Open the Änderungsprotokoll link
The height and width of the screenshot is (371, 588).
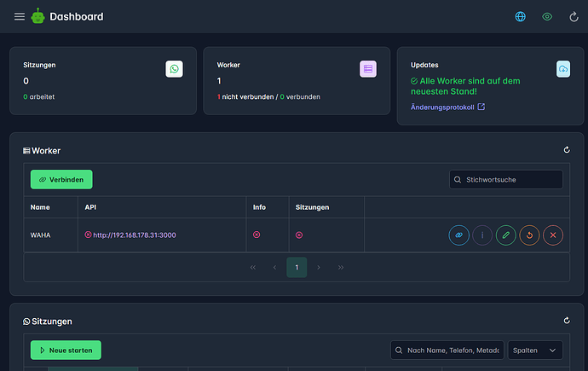click(442, 107)
